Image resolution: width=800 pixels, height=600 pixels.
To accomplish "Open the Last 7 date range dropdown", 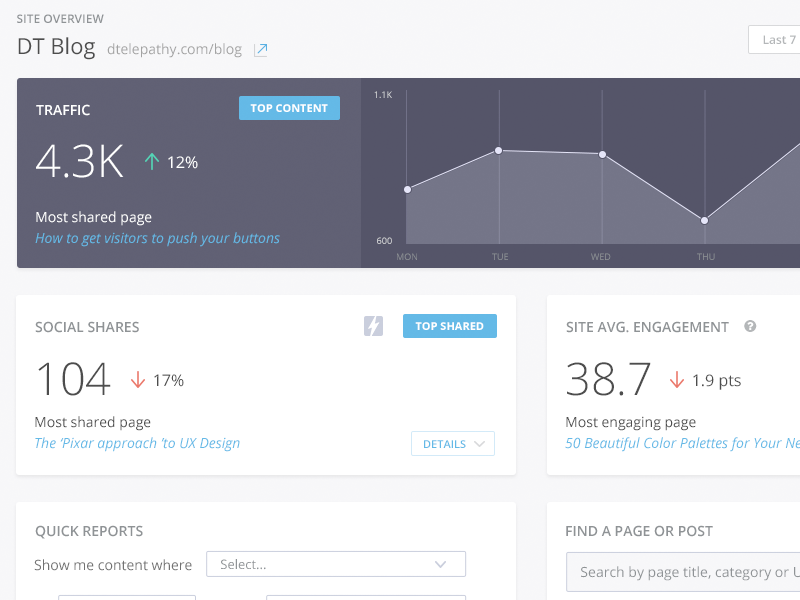I will pyautogui.click(x=774, y=40).
